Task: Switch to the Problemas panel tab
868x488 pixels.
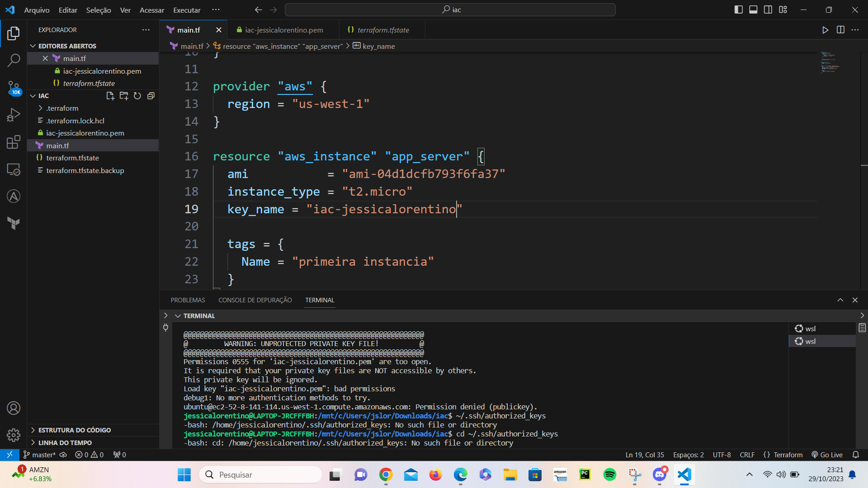Action: 188,300
